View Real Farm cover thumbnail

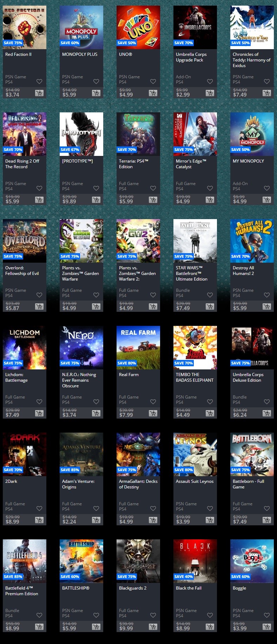click(138, 348)
